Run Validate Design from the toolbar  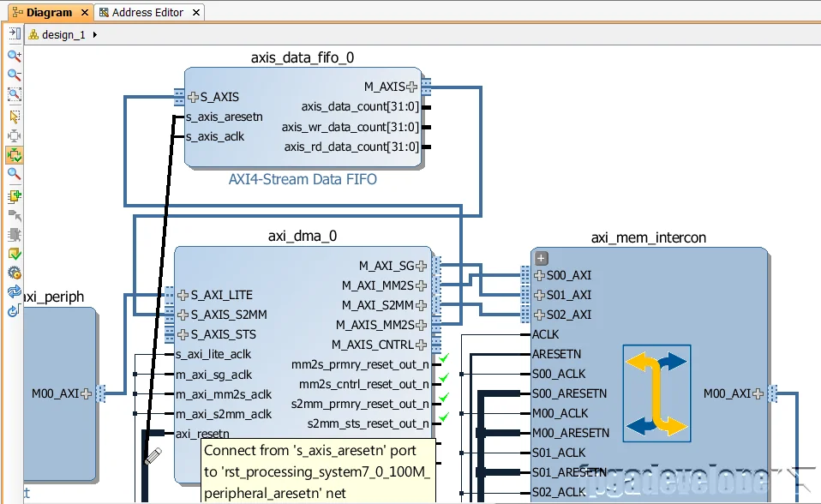[15, 254]
